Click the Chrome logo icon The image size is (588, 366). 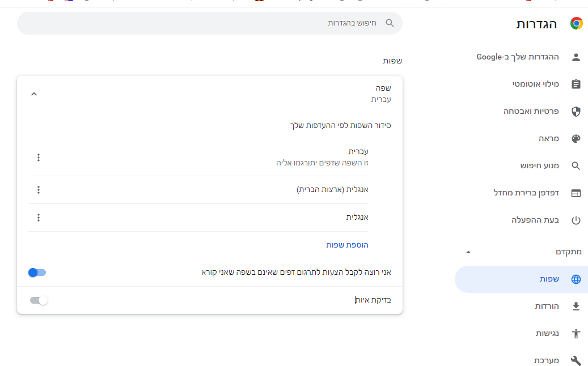[x=576, y=23]
